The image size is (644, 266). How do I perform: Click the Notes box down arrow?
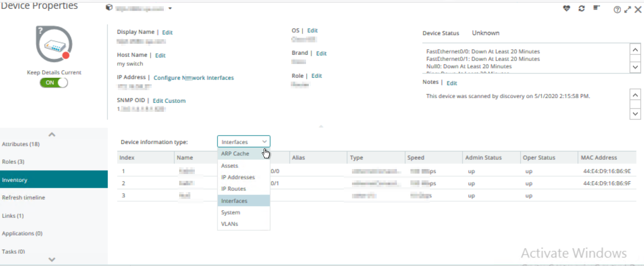pyautogui.click(x=635, y=114)
